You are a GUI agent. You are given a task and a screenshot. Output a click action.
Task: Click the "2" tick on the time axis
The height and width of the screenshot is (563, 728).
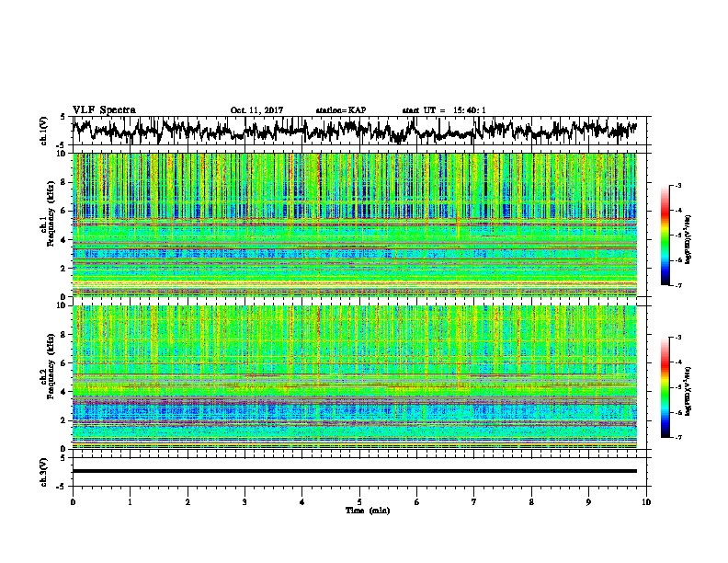188,502
